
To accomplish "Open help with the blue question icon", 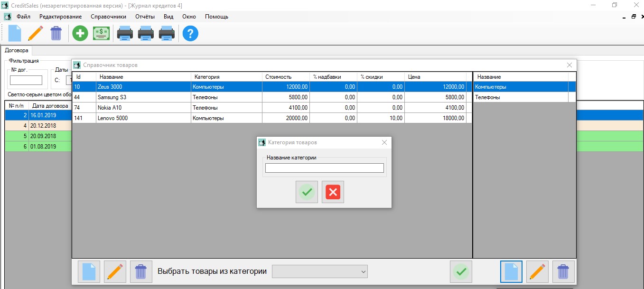I will click(x=190, y=34).
